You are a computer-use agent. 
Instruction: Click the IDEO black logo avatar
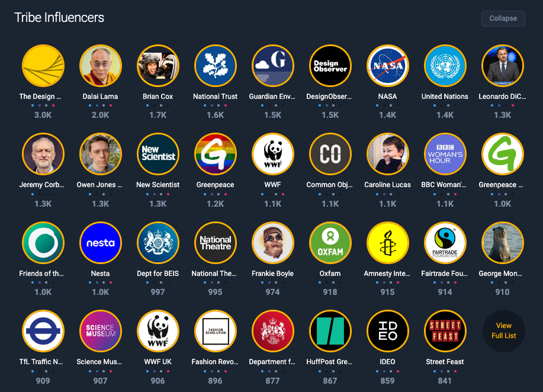coord(387,331)
